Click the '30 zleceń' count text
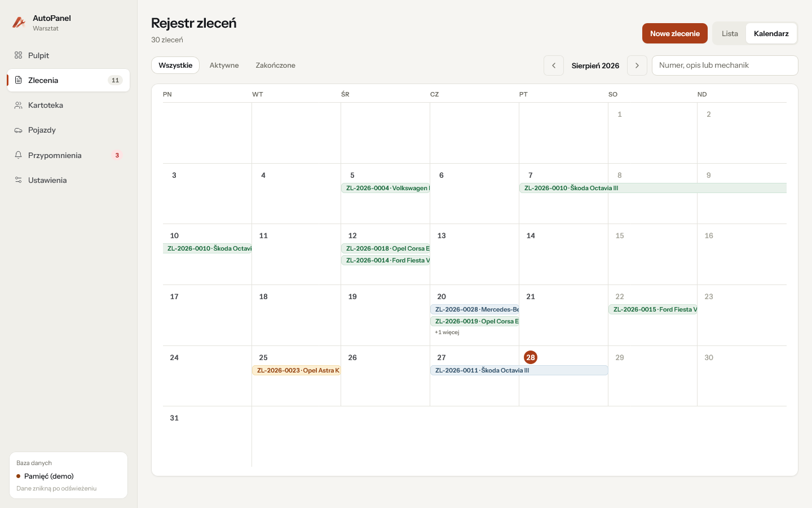Screen dimensions: 812x508 tap(167, 40)
